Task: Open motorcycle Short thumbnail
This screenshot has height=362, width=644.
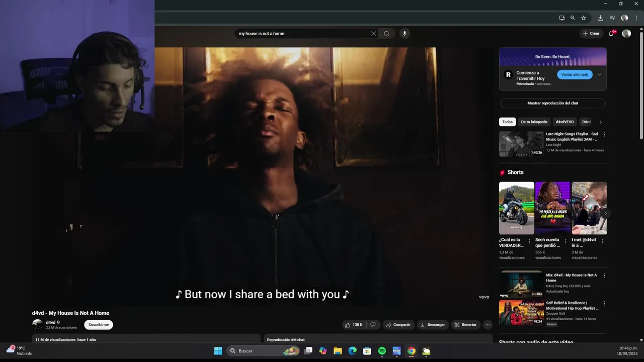Action: pos(516,208)
